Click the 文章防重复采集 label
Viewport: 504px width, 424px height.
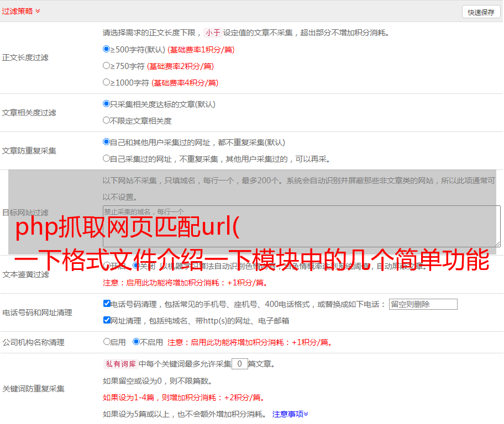click(29, 151)
